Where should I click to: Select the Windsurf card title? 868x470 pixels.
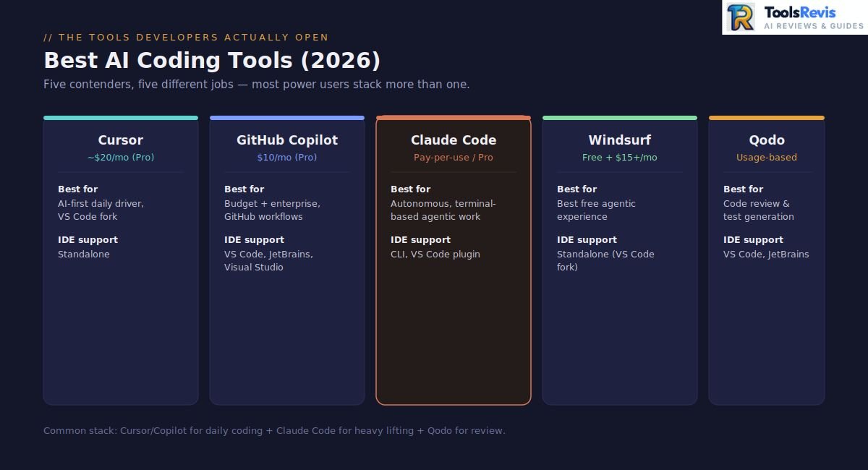point(620,140)
